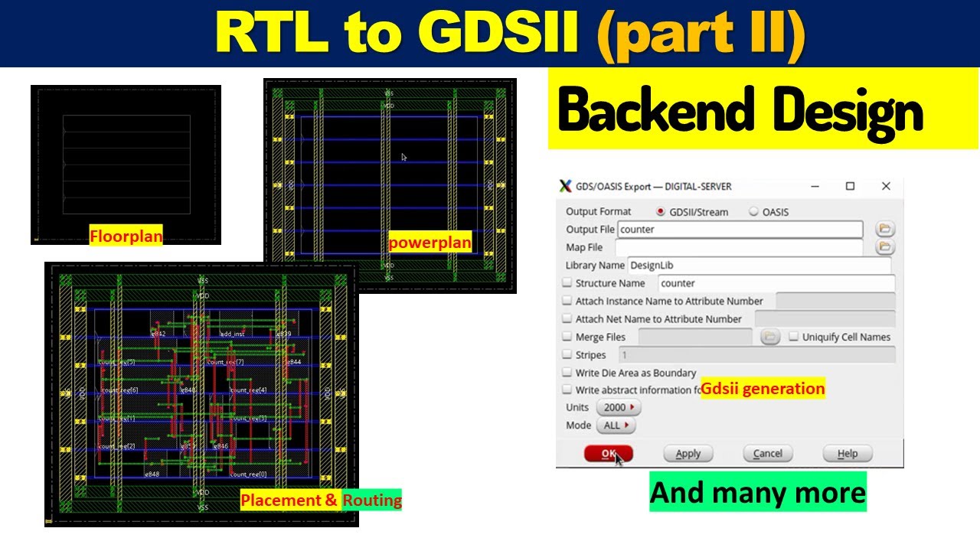Click the OK button
The width and height of the screenshot is (980, 551).
[609, 454]
